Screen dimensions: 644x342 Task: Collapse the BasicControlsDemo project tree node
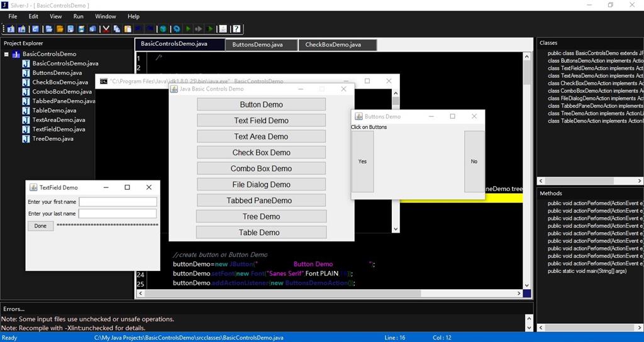[x=6, y=54]
